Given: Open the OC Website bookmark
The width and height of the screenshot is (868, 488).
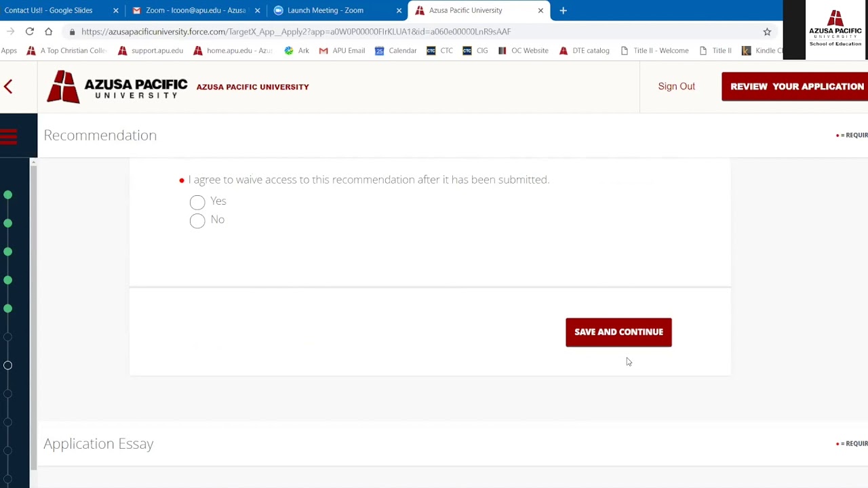Looking at the screenshot, I should click(523, 50).
